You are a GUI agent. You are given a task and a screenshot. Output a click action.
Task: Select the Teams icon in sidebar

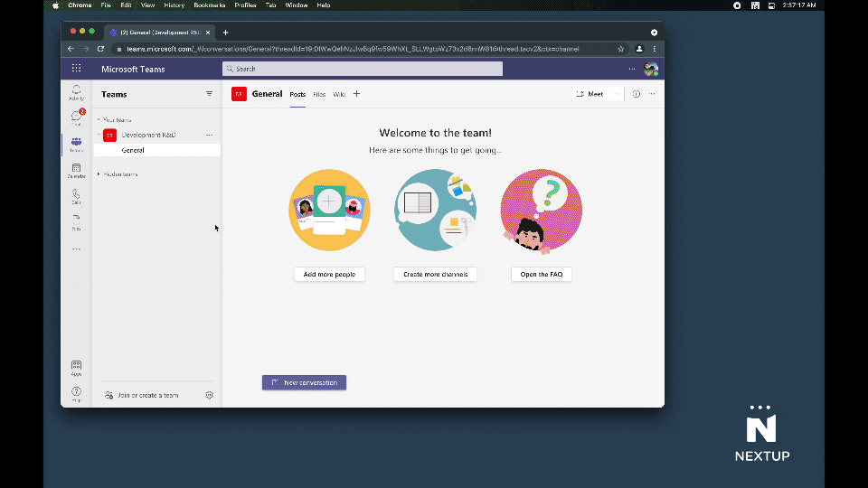(76, 145)
